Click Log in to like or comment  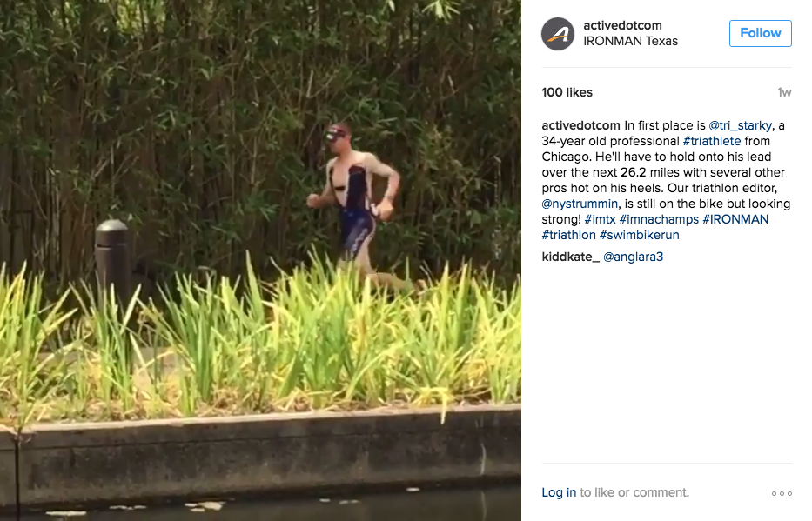coord(559,492)
